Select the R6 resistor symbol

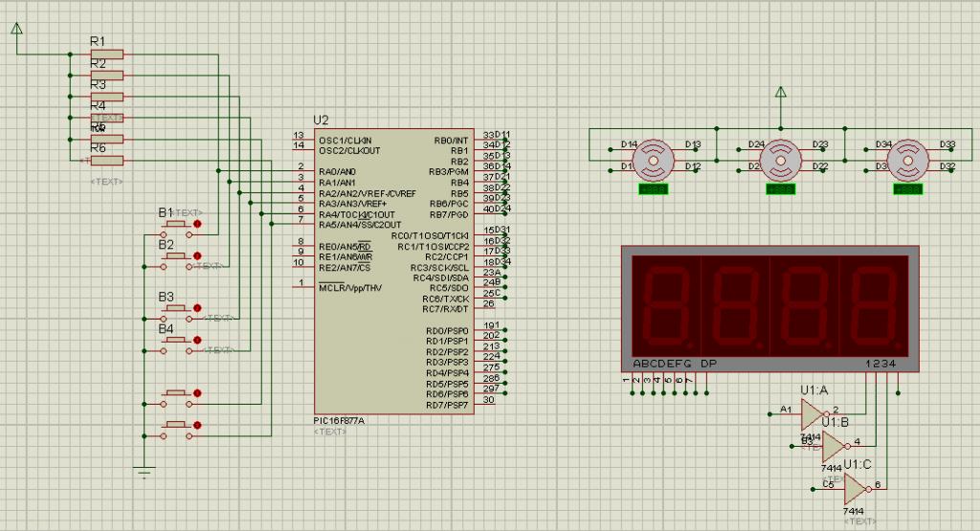(107, 161)
